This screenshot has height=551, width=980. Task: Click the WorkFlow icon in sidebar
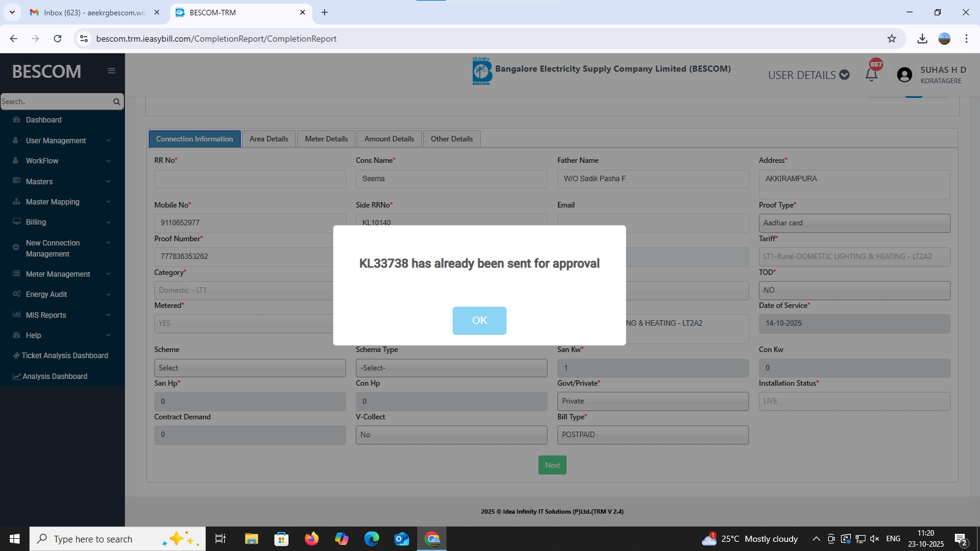click(16, 161)
